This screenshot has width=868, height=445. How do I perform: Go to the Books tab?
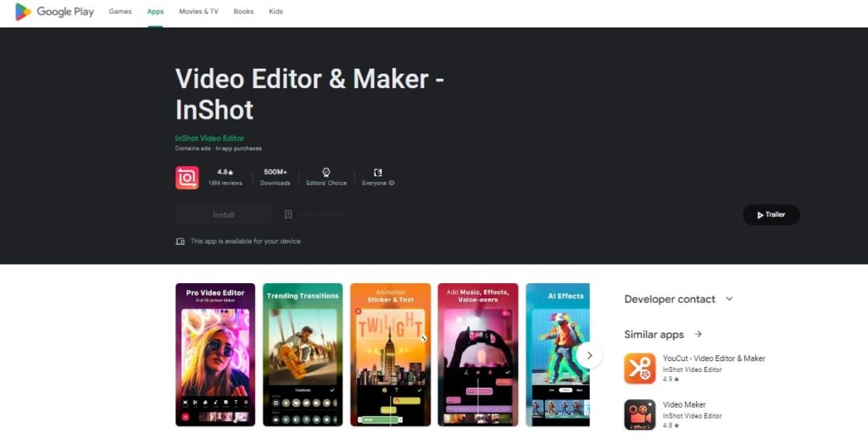(243, 12)
